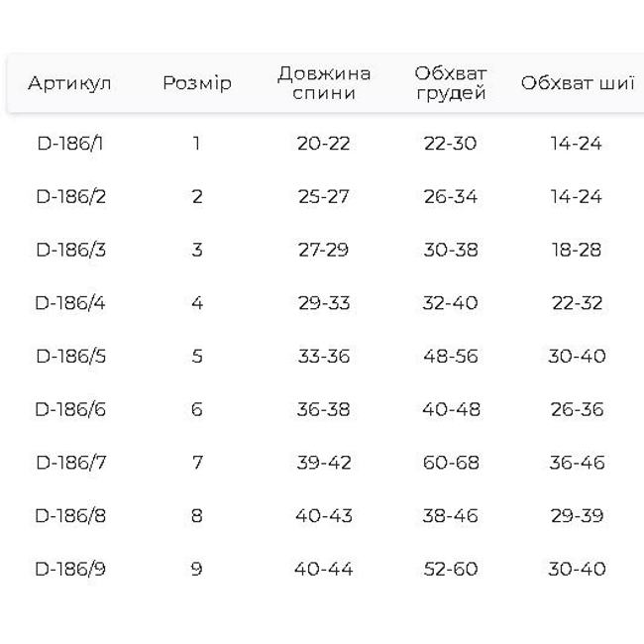The image size is (644, 644).
Task: Select the D-186/9 article entry
Action: 70,569
